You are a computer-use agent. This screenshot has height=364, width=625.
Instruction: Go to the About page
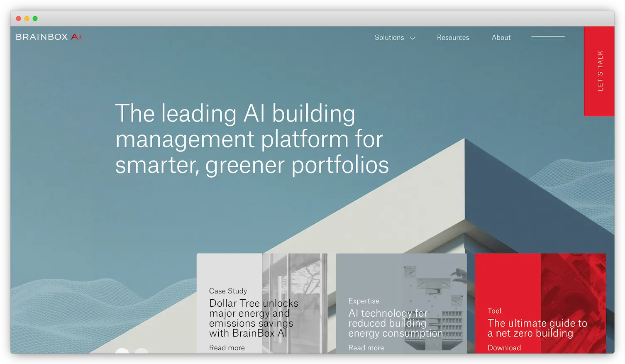501,37
